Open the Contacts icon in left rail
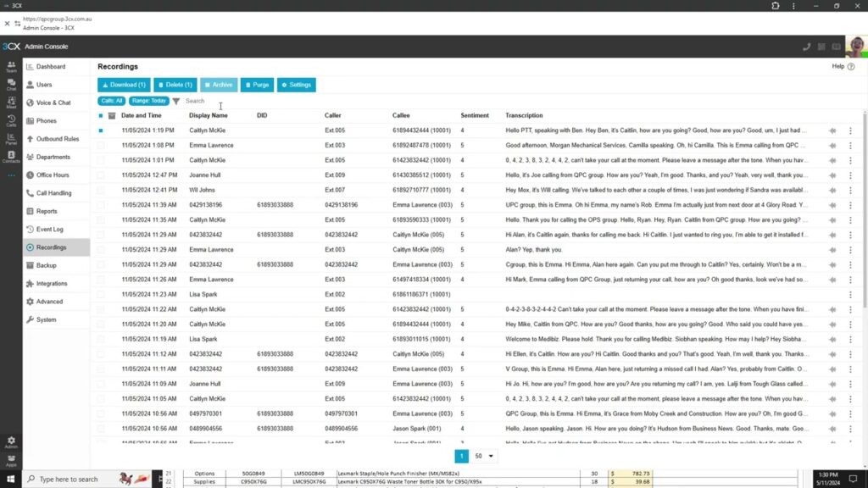 11,156
